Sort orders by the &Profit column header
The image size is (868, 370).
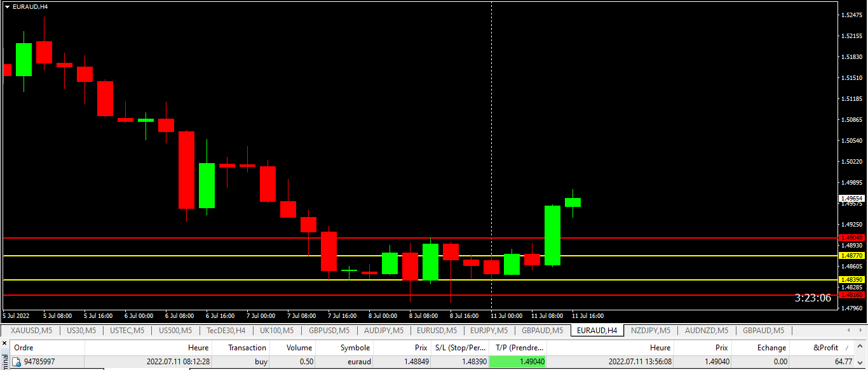pyautogui.click(x=825, y=348)
